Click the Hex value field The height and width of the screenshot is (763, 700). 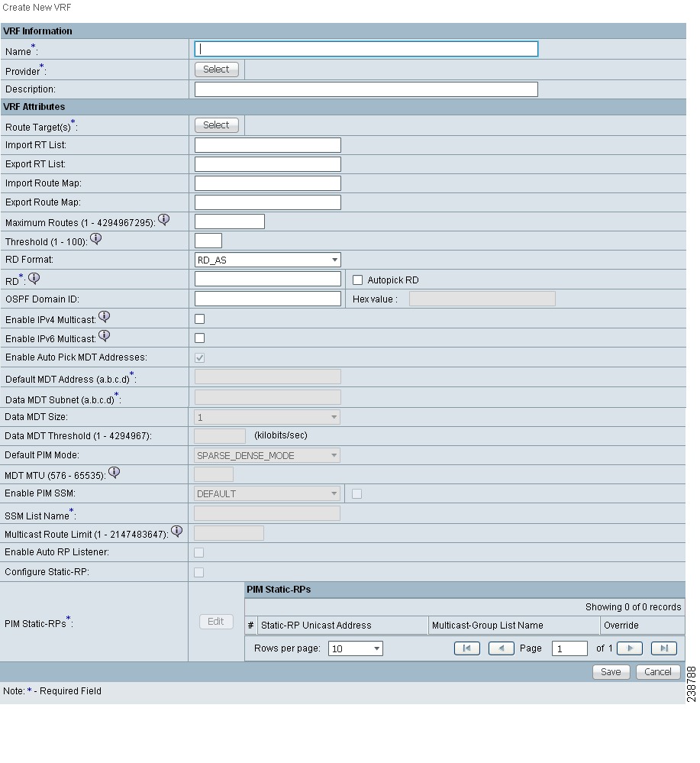coord(482,299)
